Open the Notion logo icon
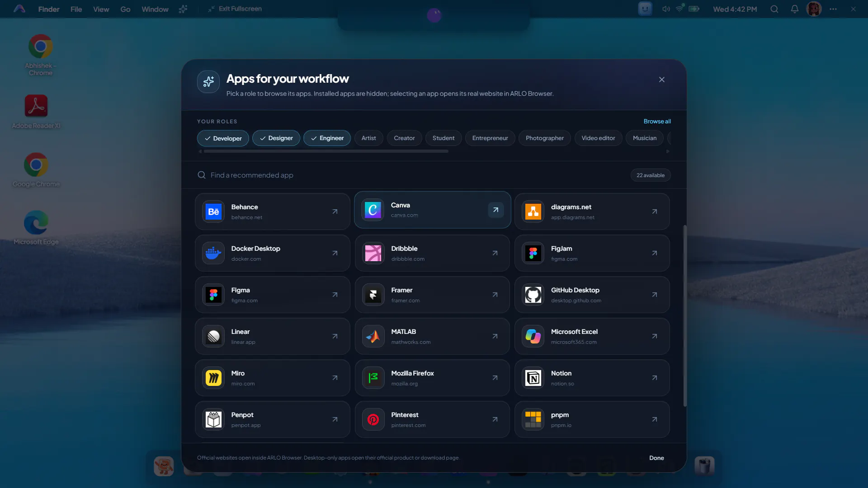This screenshot has width=868, height=488. coord(533,378)
